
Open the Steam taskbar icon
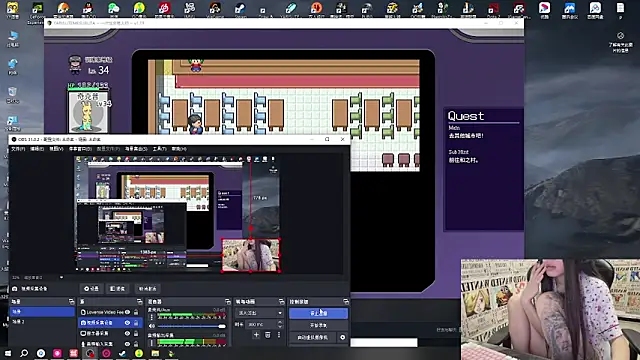coord(122,353)
